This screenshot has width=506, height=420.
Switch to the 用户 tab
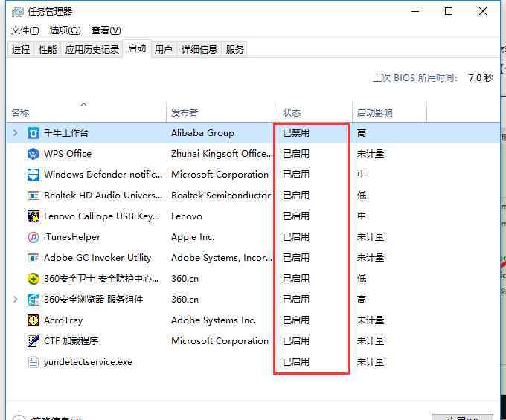pyautogui.click(x=163, y=49)
